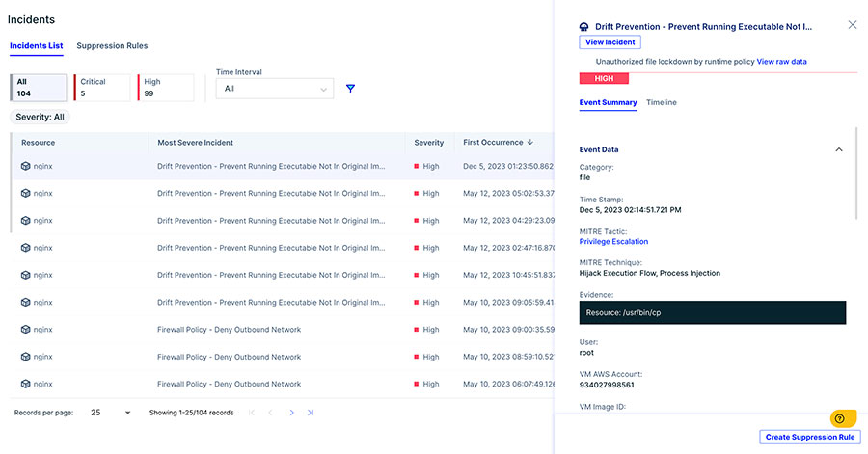Click Create Suppression Rule button
Image resolution: width=868 pixels, height=454 pixels.
click(810, 437)
